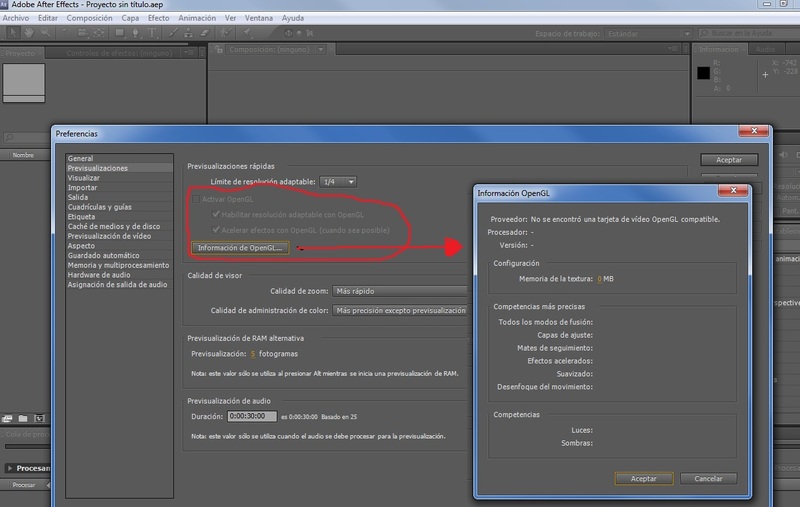This screenshot has height=507, width=800.
Task: Click Información de OpenGL... button
Action: tap(240, 248)
